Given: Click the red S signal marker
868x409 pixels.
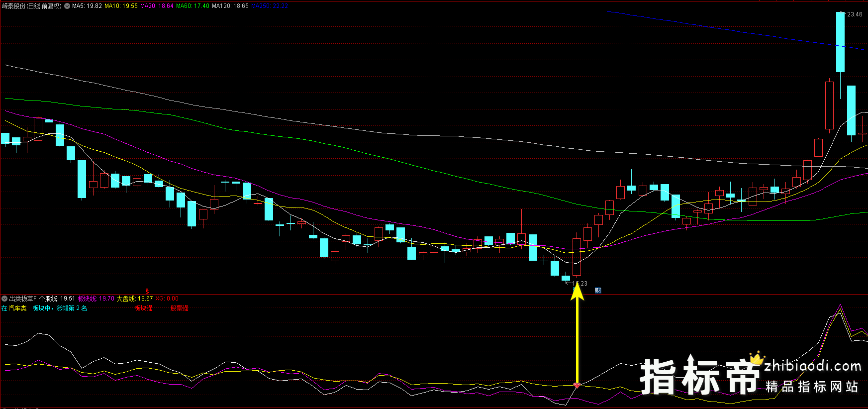Looking at the screenshot, I should coord(147,291).
